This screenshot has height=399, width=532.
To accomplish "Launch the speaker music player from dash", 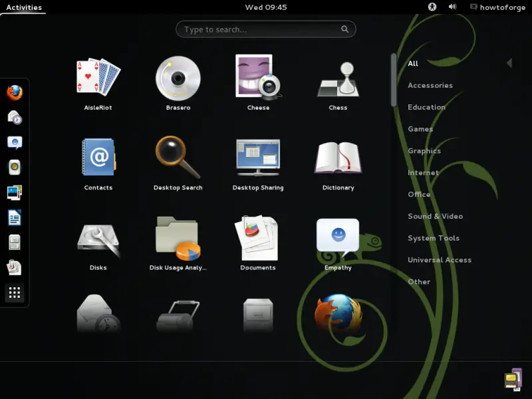I will click(x=15, y=168).
